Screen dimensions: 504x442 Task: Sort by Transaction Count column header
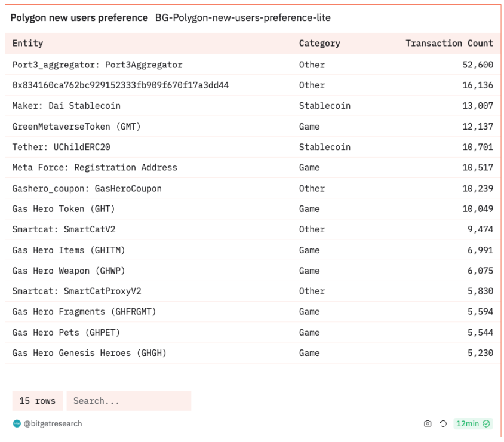(x=449, y=43)
